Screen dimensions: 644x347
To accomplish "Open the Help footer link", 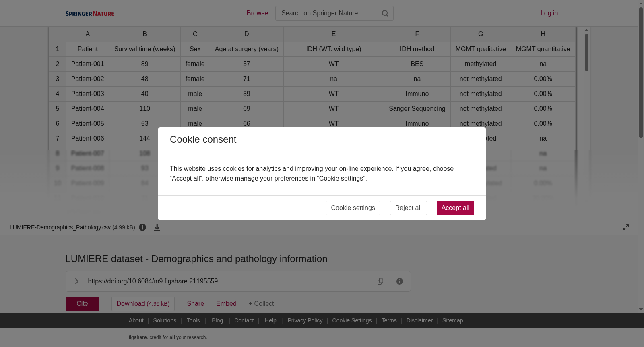I will point(270,320).
